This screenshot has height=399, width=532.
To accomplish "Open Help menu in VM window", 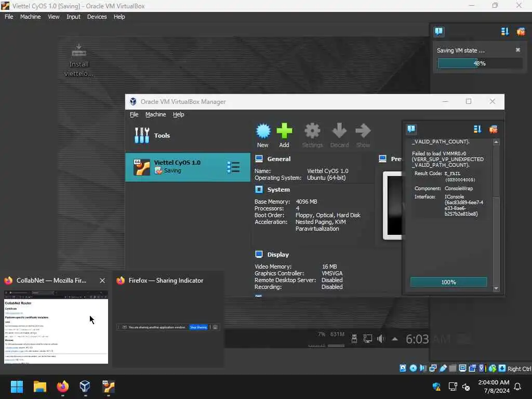I will coord(119,17).
